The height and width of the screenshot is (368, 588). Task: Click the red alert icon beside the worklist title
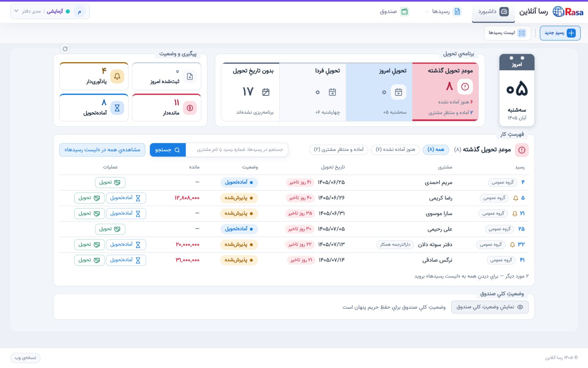(x=522, y=150)
